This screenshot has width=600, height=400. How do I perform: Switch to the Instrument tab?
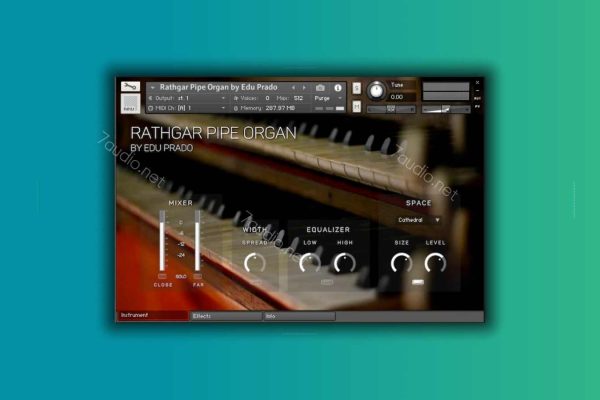click(x=152, y=315)
